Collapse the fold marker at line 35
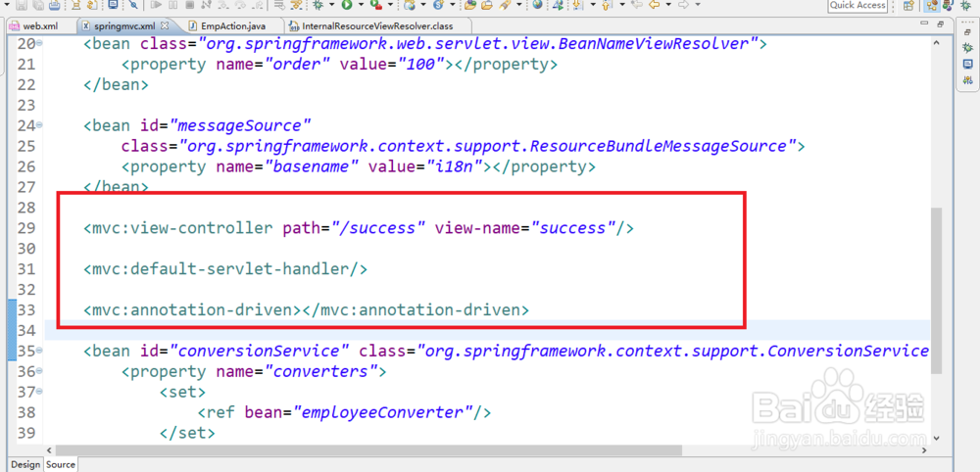The image size is (980, 472). (x=39, y=351)
